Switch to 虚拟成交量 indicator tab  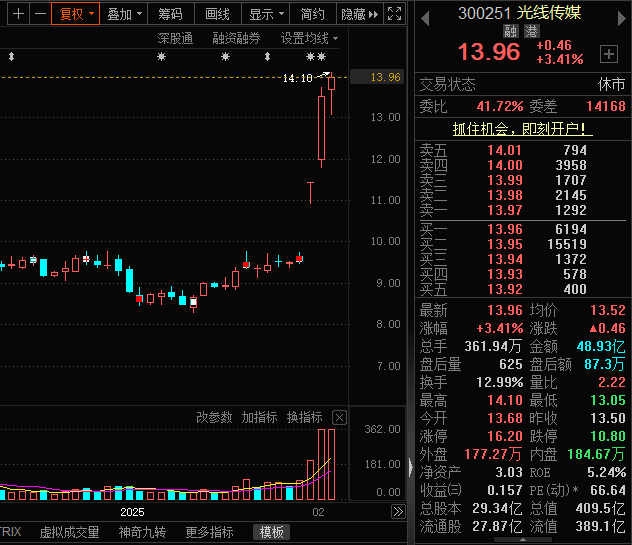click(x=69, y=532)
